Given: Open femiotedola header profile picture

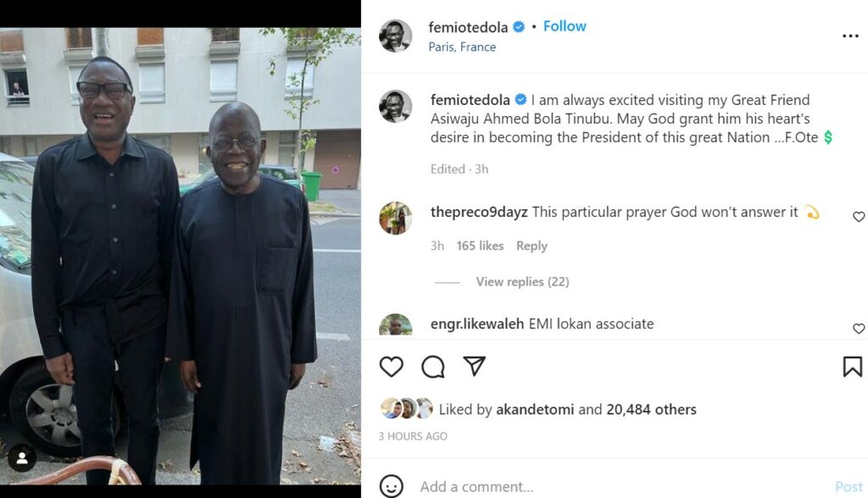Looking at the screenshot, I should pos(395,36).
